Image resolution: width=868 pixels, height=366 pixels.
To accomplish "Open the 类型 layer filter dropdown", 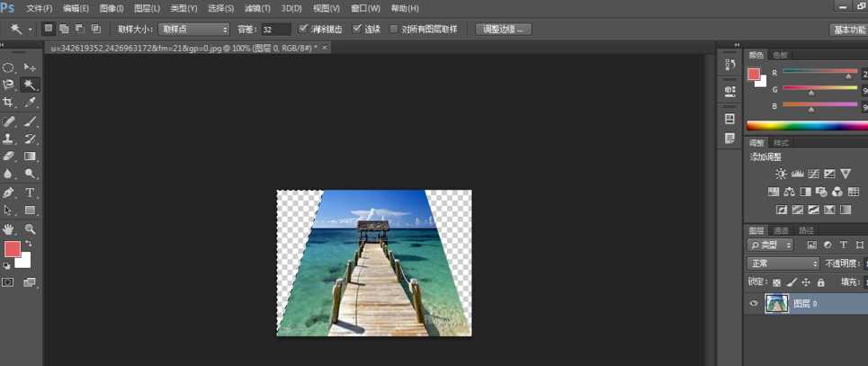I will [771, 245].
